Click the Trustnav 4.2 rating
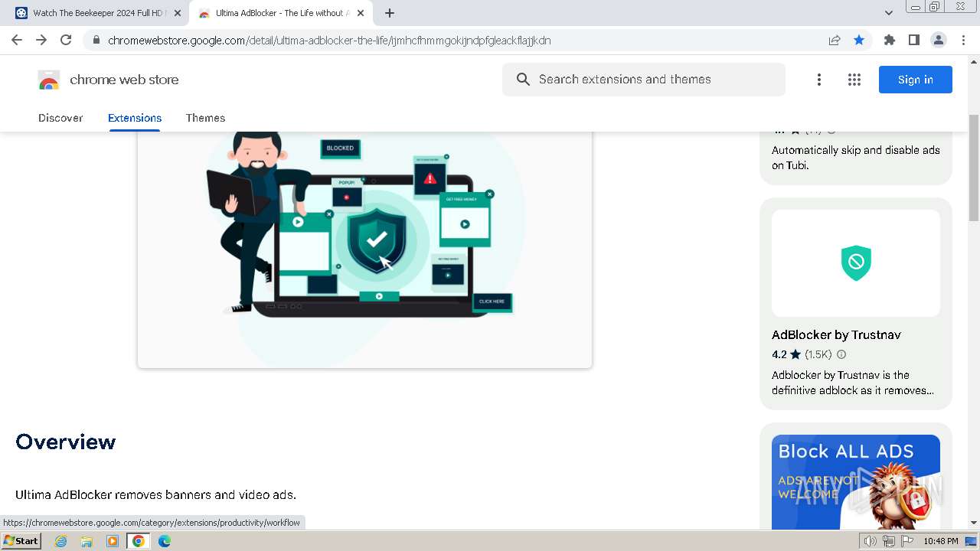Image resolution: width=980 pixels, height=551 pixels. pos(786,354)
